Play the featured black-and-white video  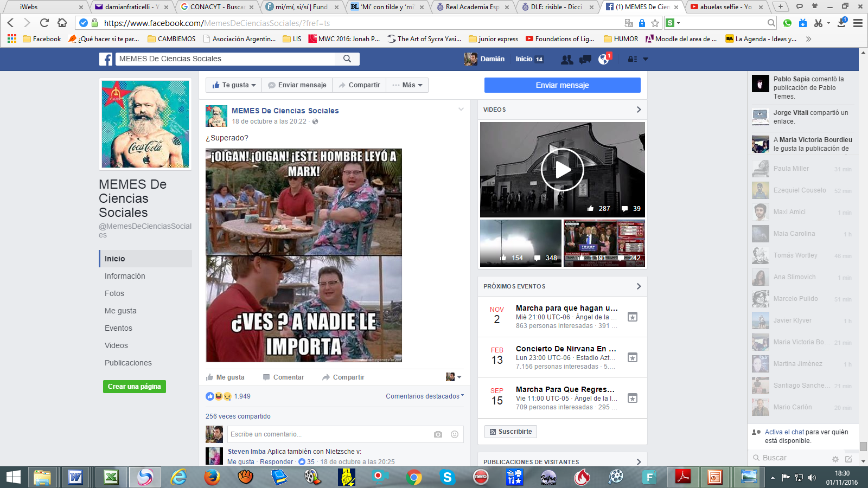coord(562,170)
